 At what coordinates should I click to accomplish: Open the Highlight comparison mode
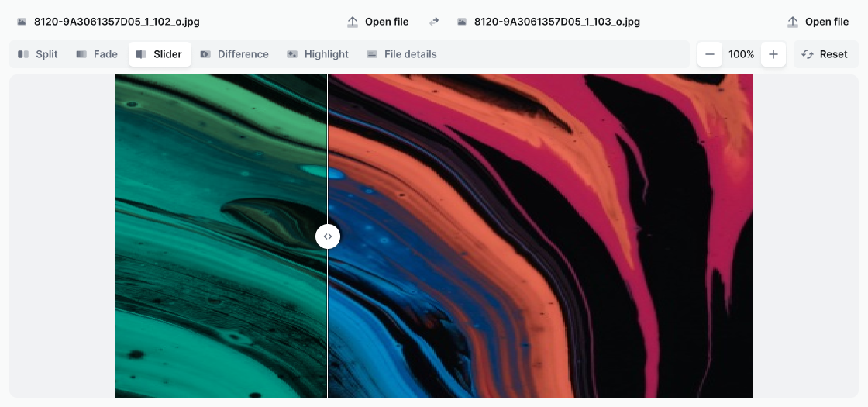(x=318, y=54)
